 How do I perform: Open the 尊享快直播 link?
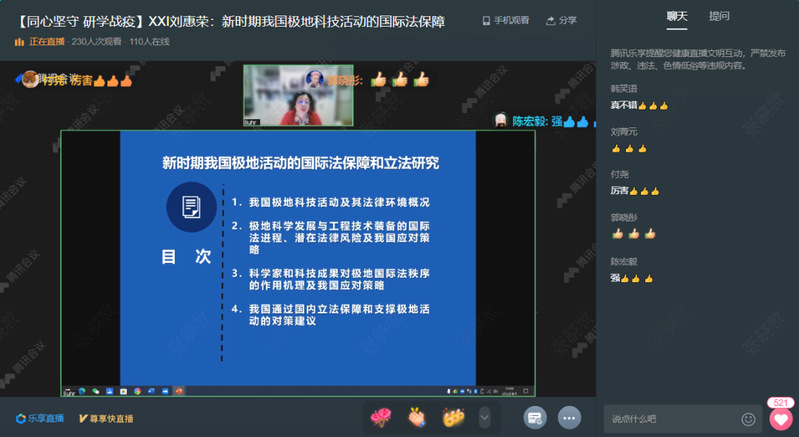tap(106, 418)
